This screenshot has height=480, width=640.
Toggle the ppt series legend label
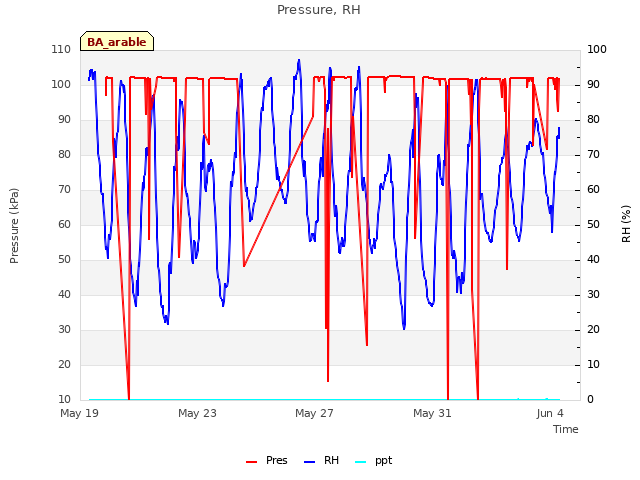(383, 461)
